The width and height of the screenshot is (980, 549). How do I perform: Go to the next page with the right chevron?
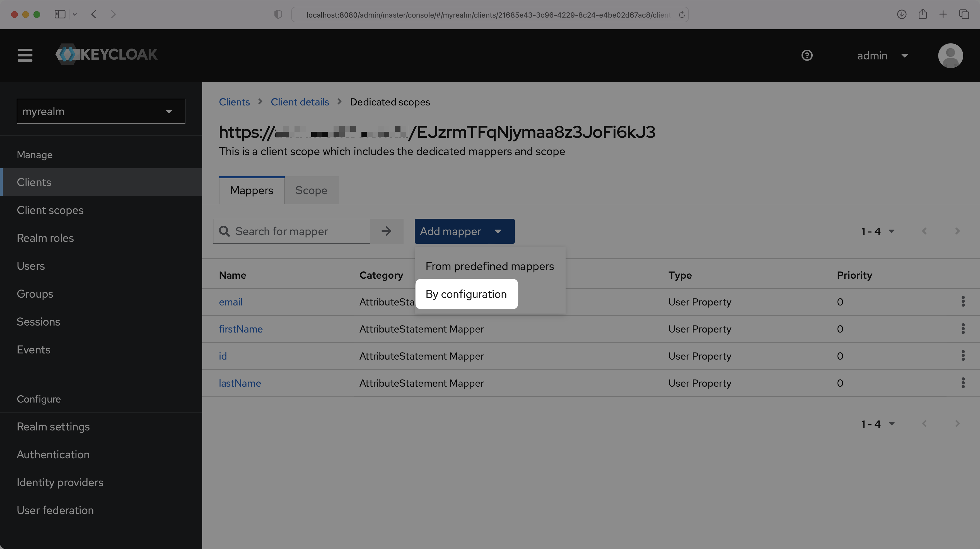958,231
